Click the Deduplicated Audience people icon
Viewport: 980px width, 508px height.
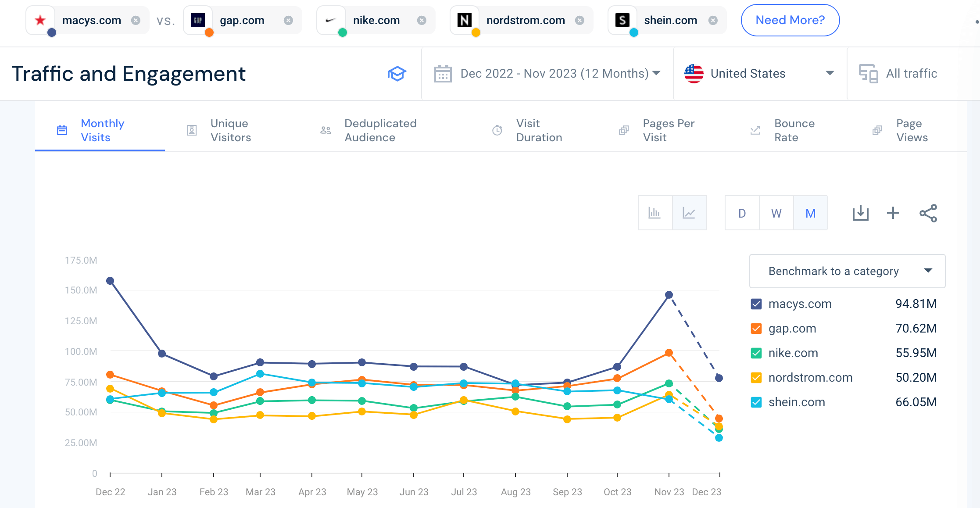tap(325, 130)
